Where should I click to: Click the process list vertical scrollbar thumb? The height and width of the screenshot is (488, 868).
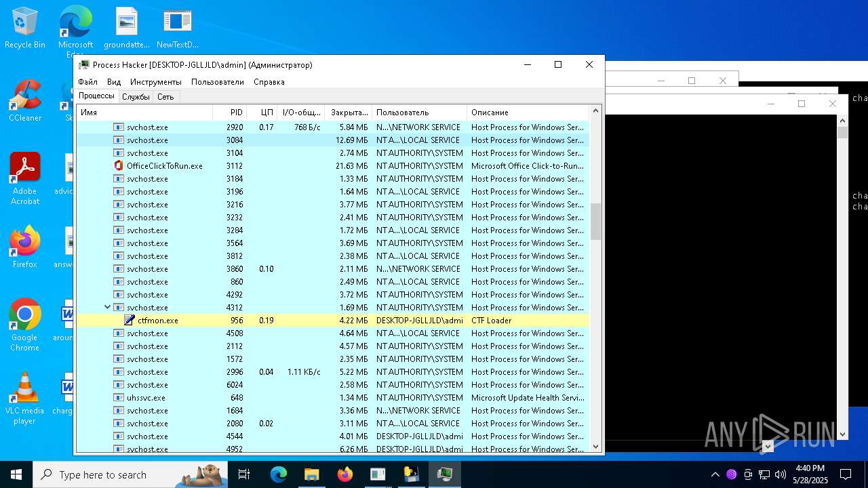pyautogui.click(x=596, y=222)
